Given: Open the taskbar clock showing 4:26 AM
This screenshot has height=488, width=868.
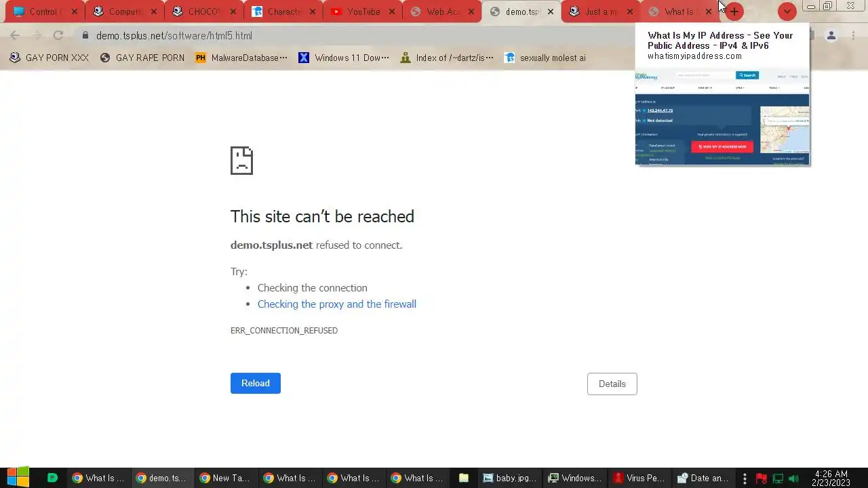Looking at the screenshot, I should (x=831, y=478).
